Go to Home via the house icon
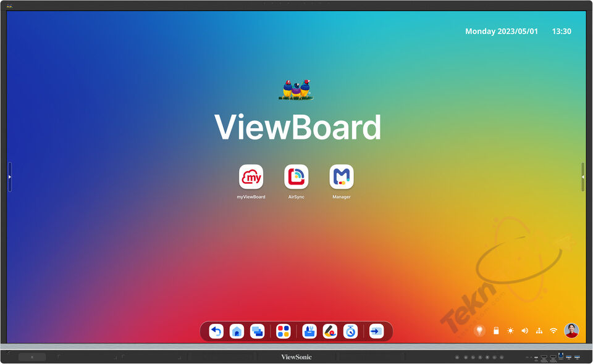Image resolution: width=593 pixels, height=364 pixels. point(237,331)
